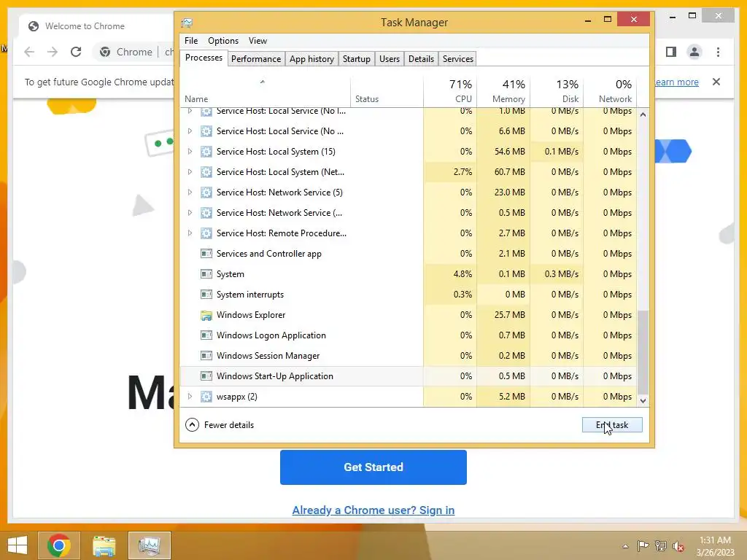This screenshot has height=560, width=747.
Task: Switch to the Performance tab
Action: [256, 59]
